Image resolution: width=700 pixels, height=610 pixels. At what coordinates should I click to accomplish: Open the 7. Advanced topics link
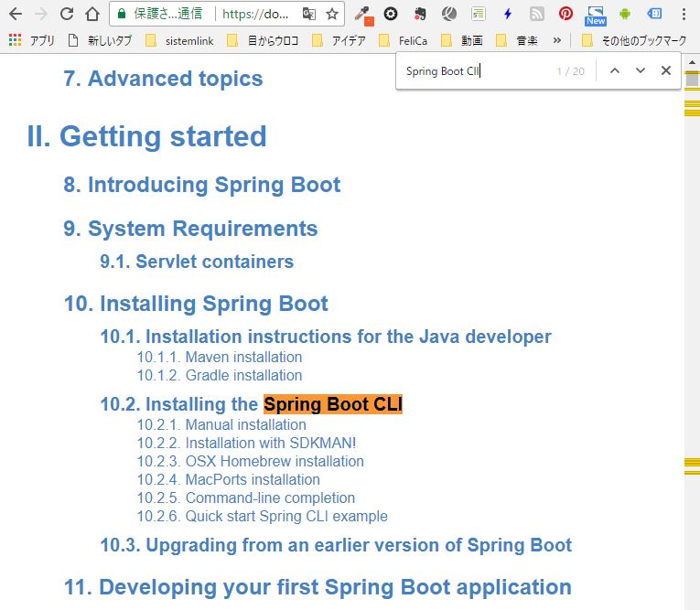click(163, 79)
